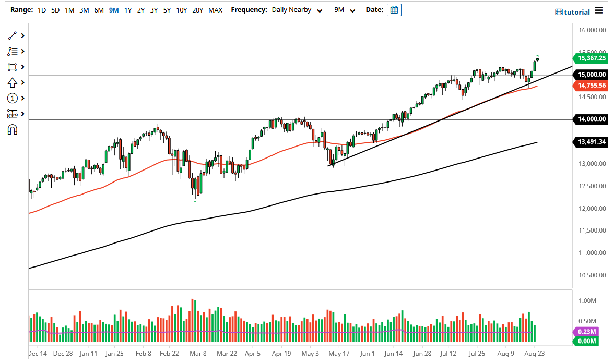Image resolution: width=614 pixels, height=364 pixels.
Task: Click the 20Y range button
Action: pyautogui.click(x=198, y=10)
